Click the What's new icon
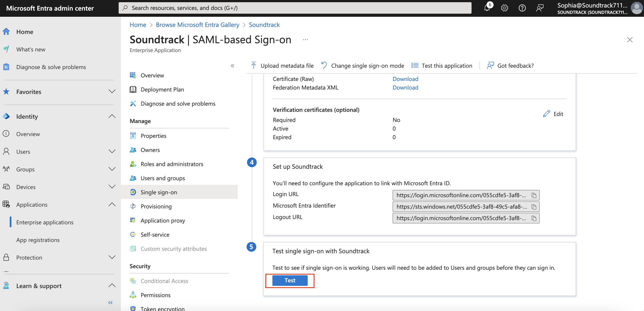 click(x=6, y=49)
